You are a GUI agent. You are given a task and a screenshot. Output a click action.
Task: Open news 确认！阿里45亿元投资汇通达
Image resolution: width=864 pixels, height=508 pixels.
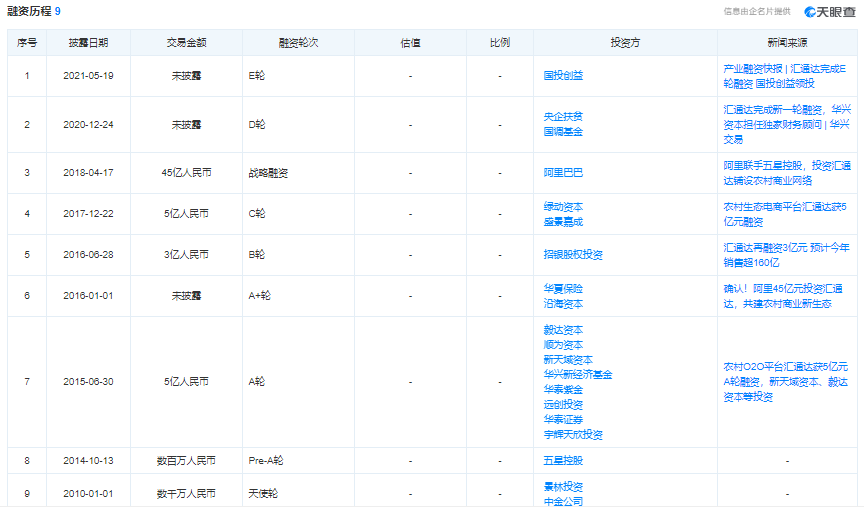coord(783,296)
